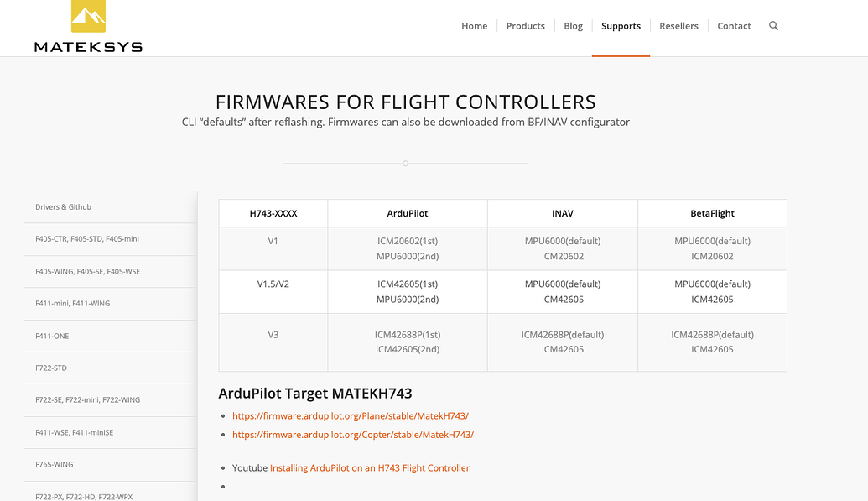The width and height of the screenshot is (868, 501).
Task: Select F411-WSE, F411-miniSE in the sidebar
Action: pyautogui.click(x=78, y=432)
